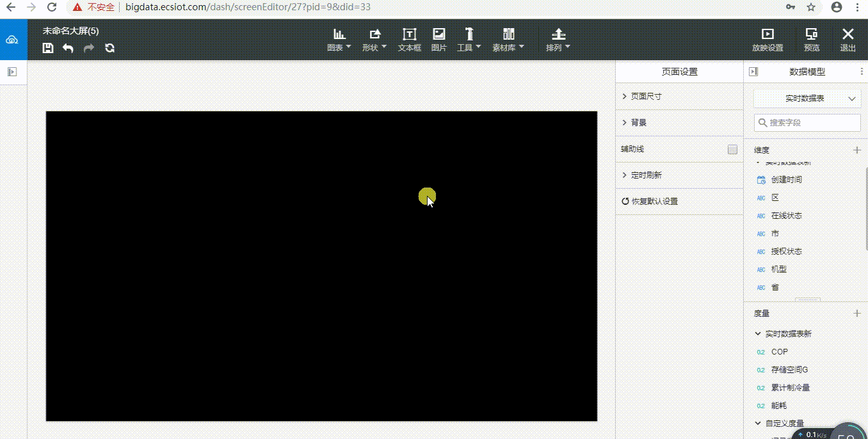868x439 pixels.
Task: Insert a 图片 image
Action: (439, 40)
